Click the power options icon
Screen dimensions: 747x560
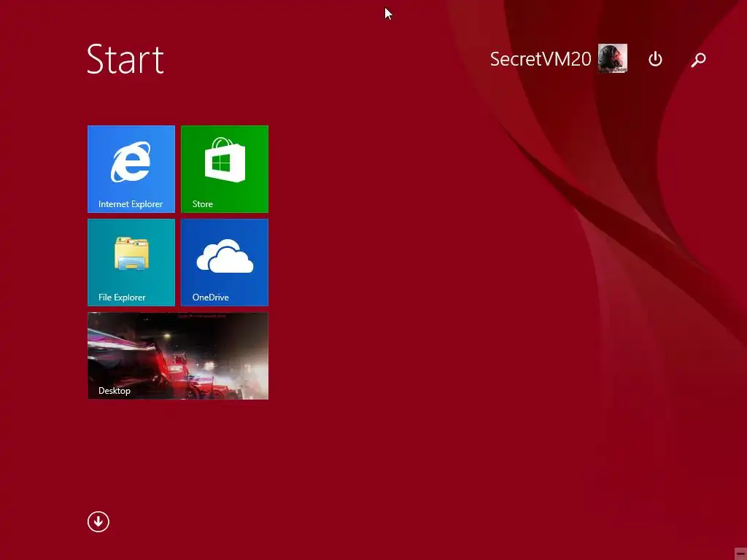coord(655,59)
